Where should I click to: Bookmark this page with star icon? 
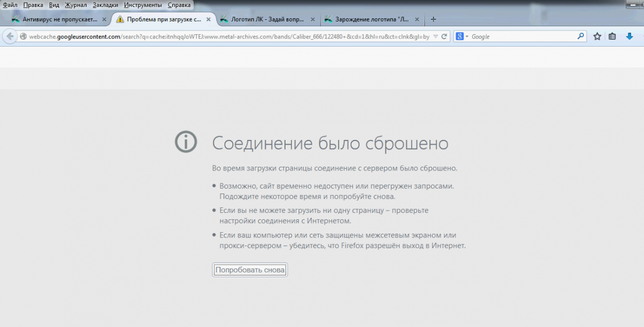click(x=597, y=36)
